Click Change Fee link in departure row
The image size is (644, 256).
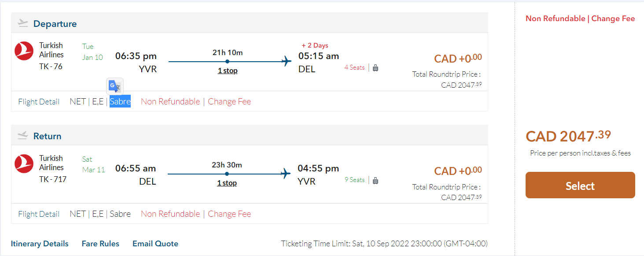point(229,102)
